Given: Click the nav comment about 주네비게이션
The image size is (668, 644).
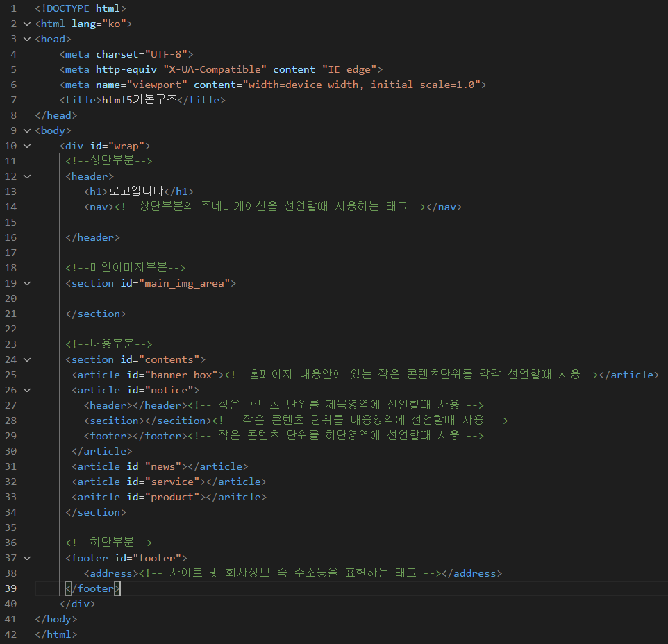Looking at the screenshot, I should tap(271, 207).
